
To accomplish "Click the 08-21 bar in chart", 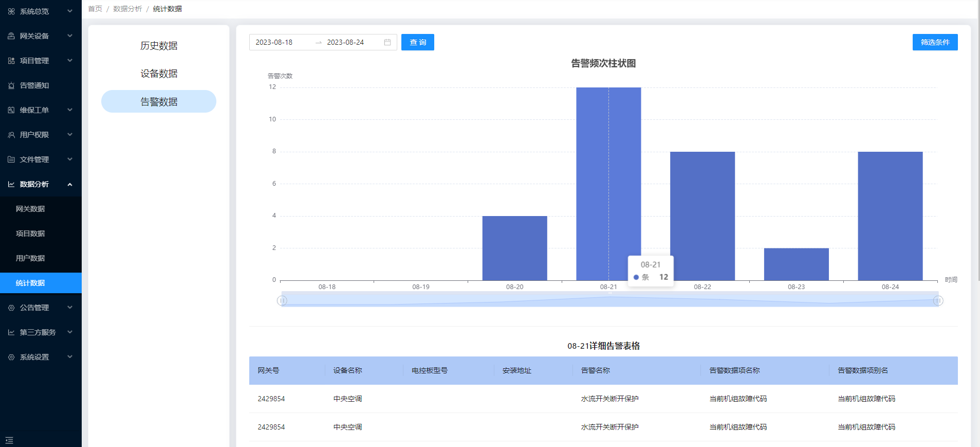I will click(608, 184).
